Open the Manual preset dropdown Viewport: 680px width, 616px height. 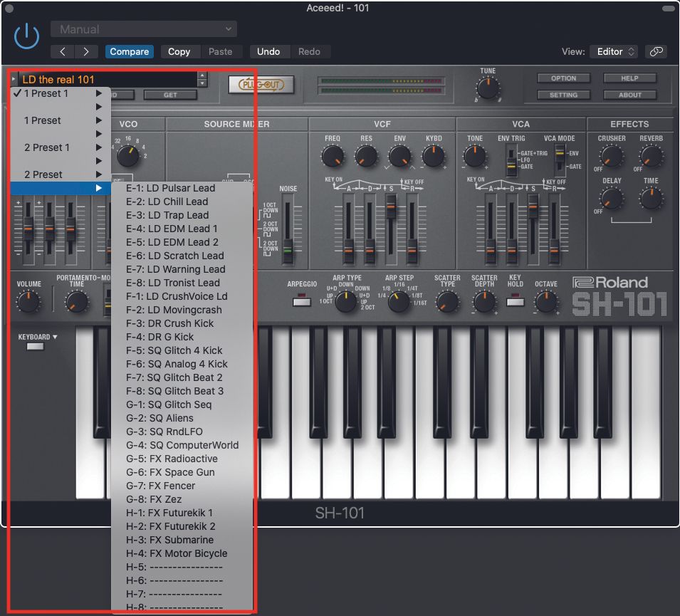tap(144, 28)
